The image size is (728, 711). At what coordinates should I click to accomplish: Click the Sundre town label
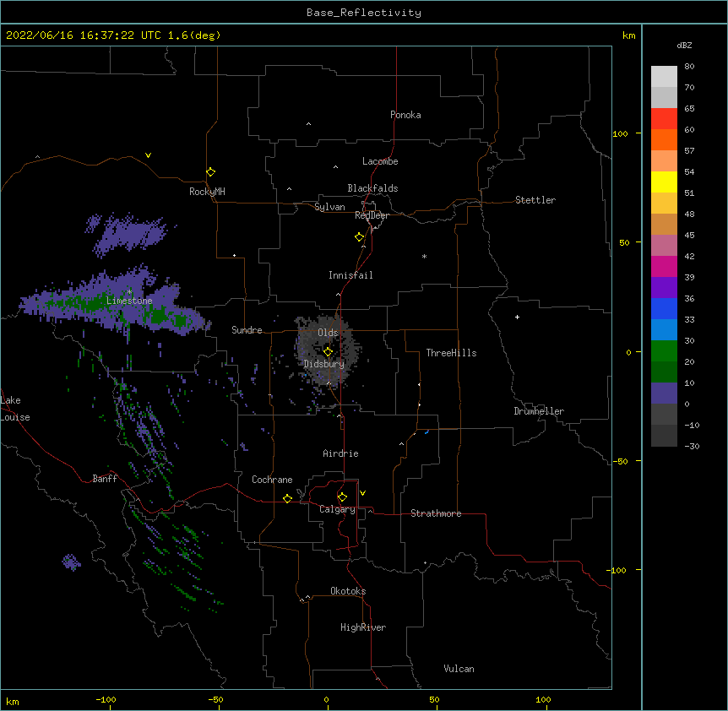coord(247,330)
